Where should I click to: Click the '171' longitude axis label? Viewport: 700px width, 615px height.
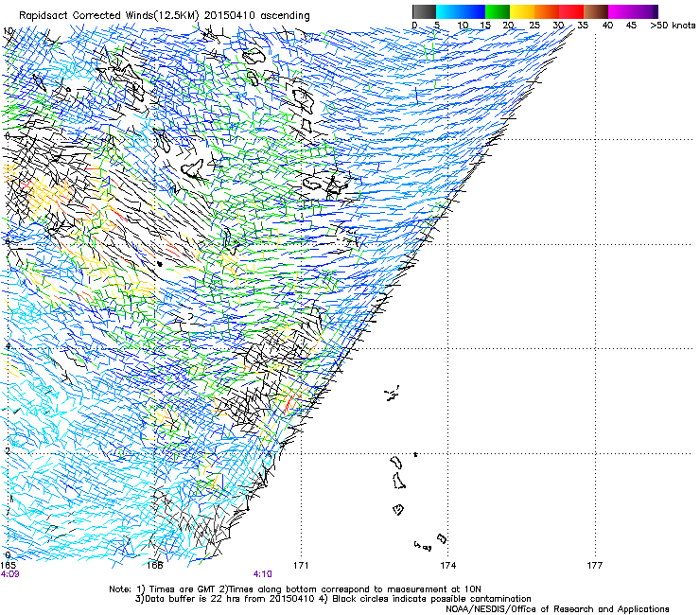pyautogui.click(x=301, y=566)
